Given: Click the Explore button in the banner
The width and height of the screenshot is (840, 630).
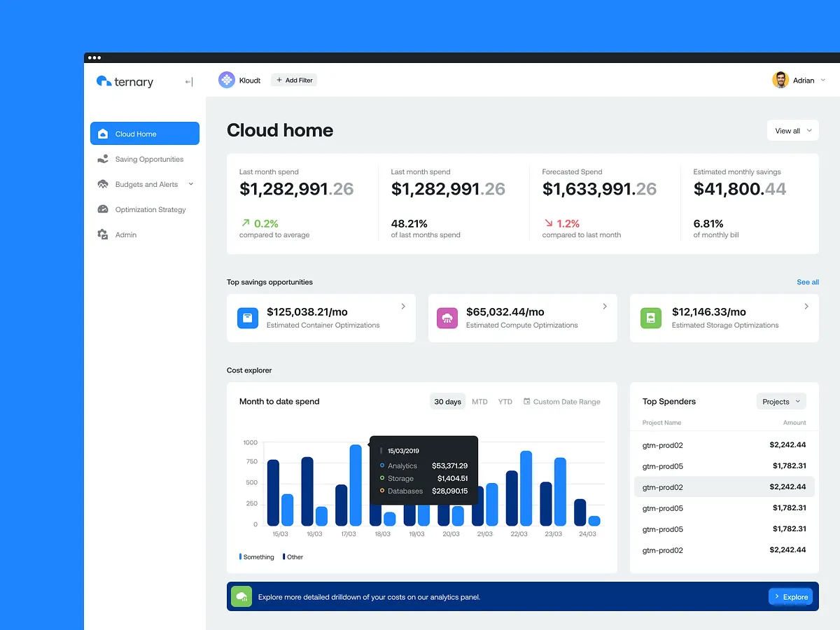Looking at the screenshot, I should pos(791,596).
